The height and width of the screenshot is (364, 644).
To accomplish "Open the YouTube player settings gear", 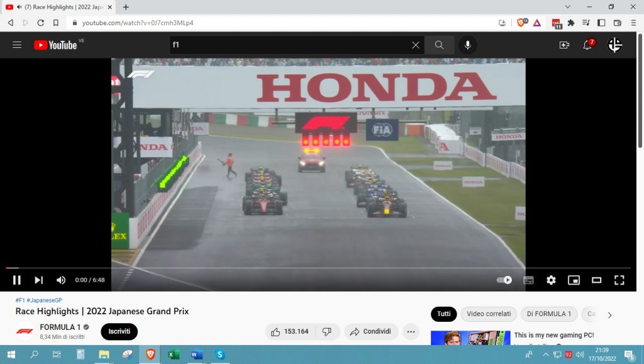I will click(x=551, y=280).
